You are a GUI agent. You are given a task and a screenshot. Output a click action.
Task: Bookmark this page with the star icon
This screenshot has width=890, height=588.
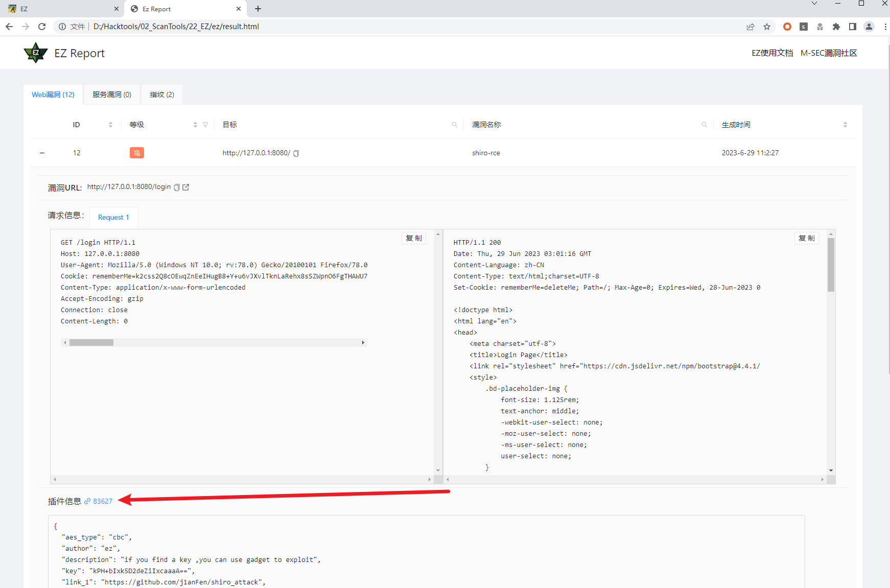coord(767,27)
